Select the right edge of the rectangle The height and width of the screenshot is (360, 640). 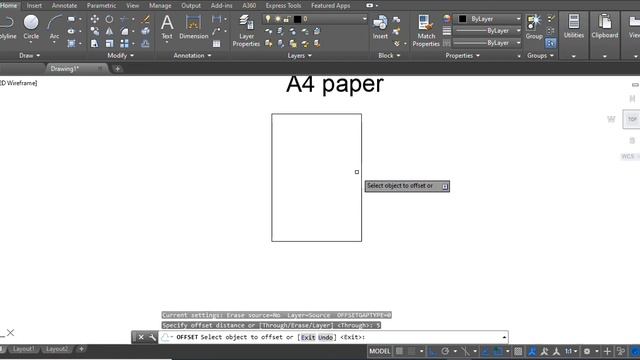[361, 178]
